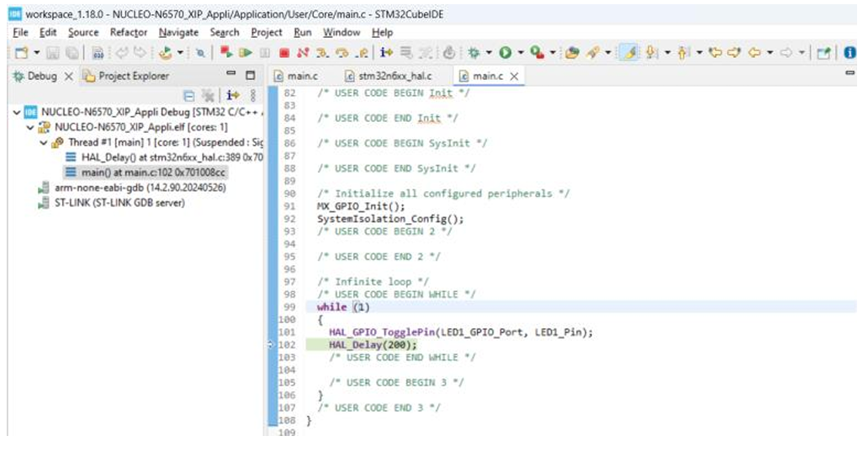This screenshot has width=868, height=452.
Task: Click the Open Type folder icon
Action: pos(573,53)
